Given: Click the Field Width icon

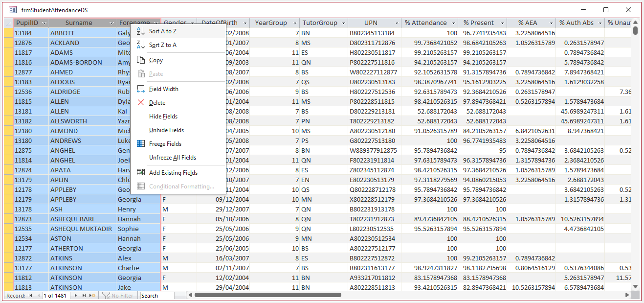Looking at the screenshot, I should click(141, 89).
